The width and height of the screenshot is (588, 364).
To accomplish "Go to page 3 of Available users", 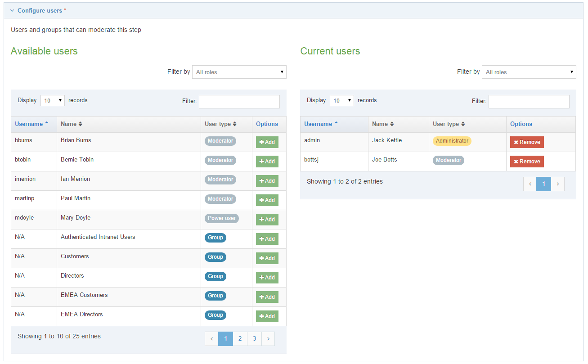I will point(254,339).
